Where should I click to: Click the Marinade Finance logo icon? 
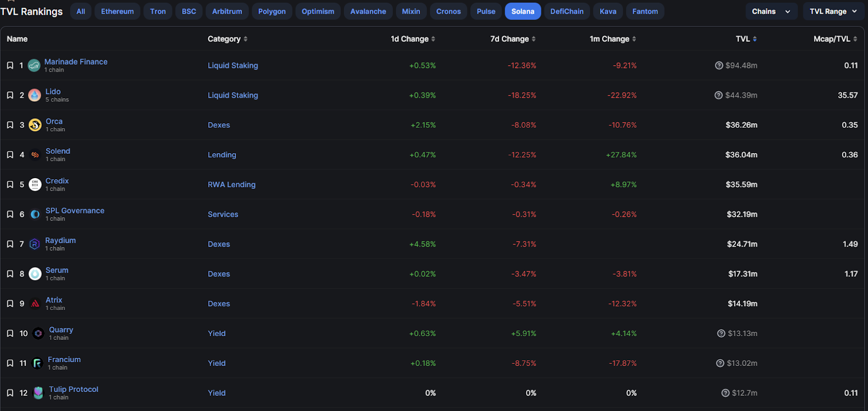[x=34, y=66]
